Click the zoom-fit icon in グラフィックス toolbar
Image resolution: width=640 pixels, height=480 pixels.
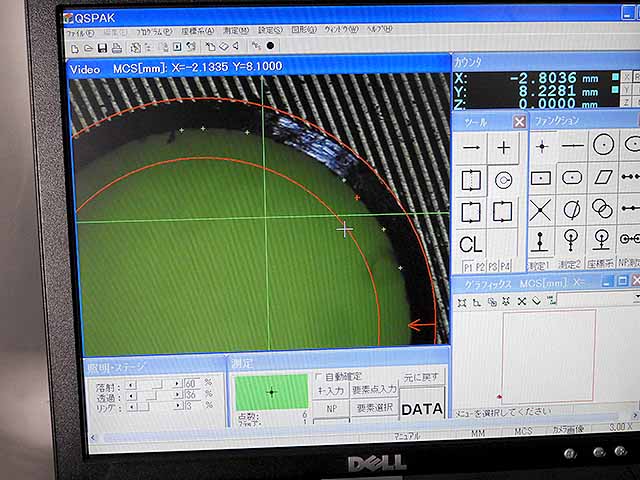(x=462, y=303)
